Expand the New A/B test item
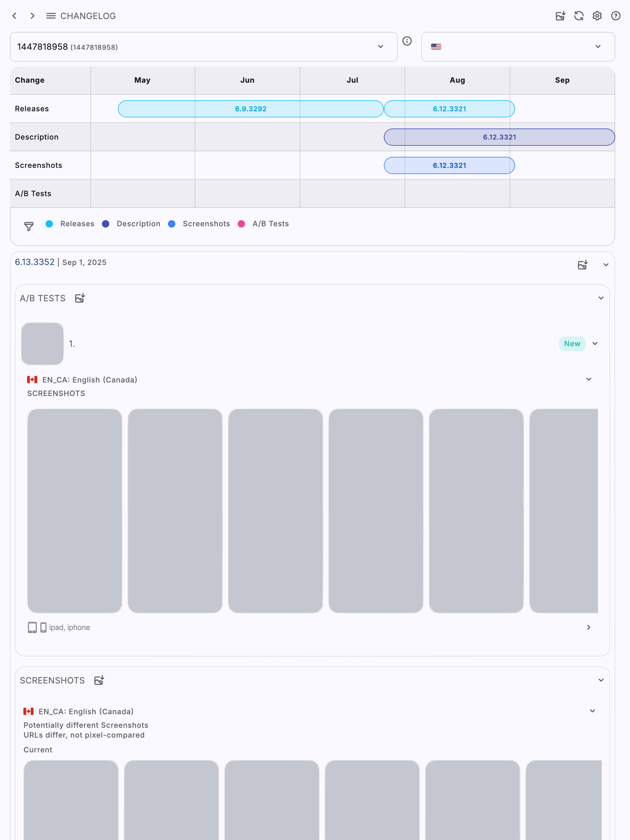Screen dimensions: 630x840 point(595,344)
